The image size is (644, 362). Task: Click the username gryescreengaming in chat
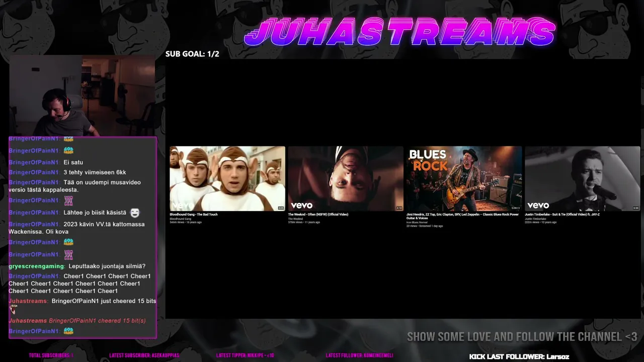tap(36, 266)
